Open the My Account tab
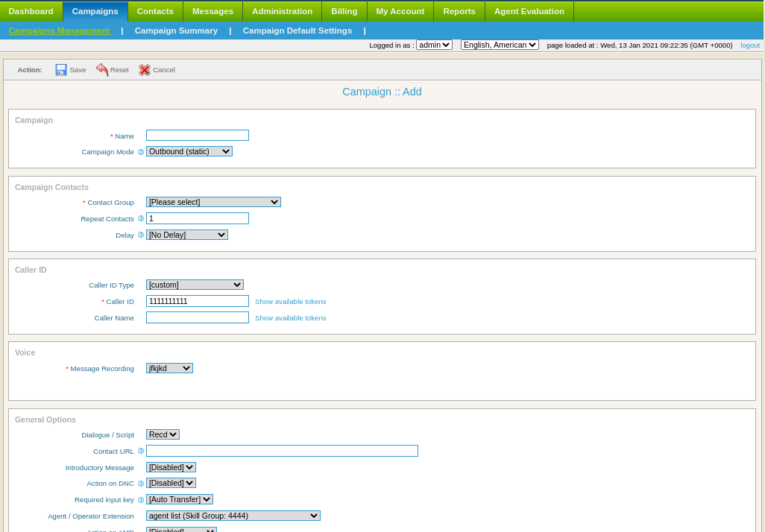This screenshot has width=765, height=532. pos(400,11)
